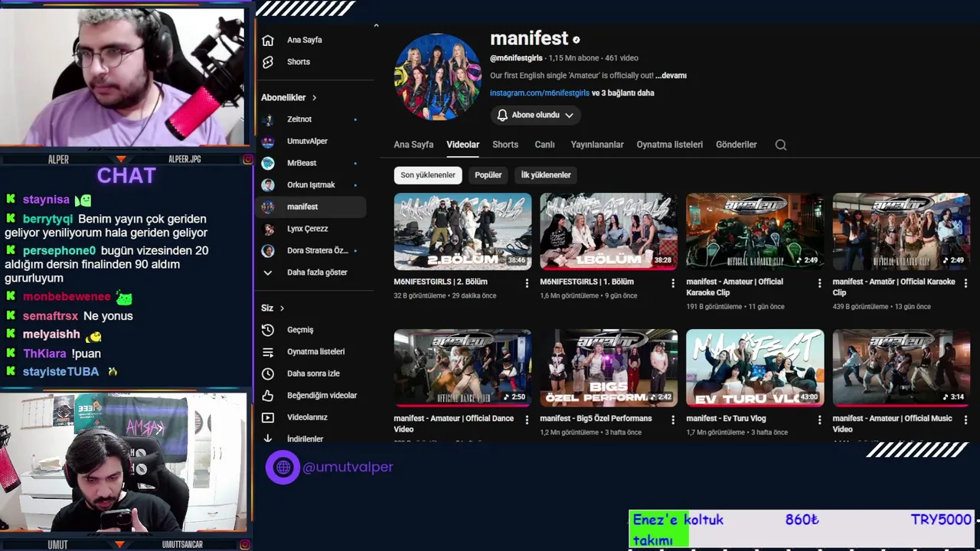The width and height of the screenshot is (980, 551).
Task: Open M6NIFESTGIRLS | 2. Bölüm title
Action: coord(440,282)
